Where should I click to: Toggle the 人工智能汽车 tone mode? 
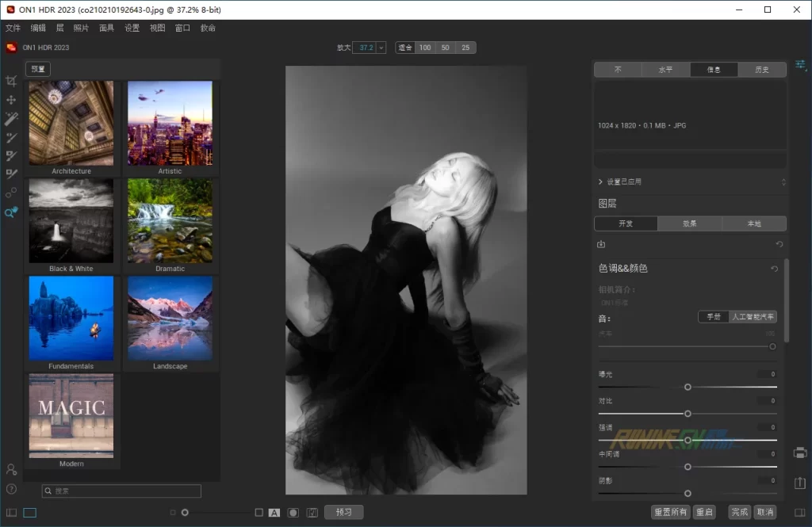click(x=753, y=316)
